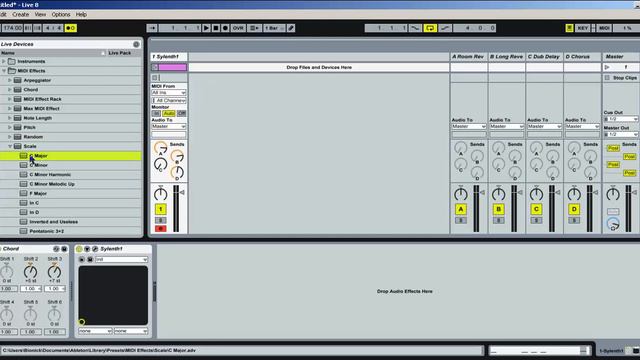Image resolution: width=640 pixels, height=360 pixels.
Task: Enable Draw Mode pencil icon
Action: point(291,28)
